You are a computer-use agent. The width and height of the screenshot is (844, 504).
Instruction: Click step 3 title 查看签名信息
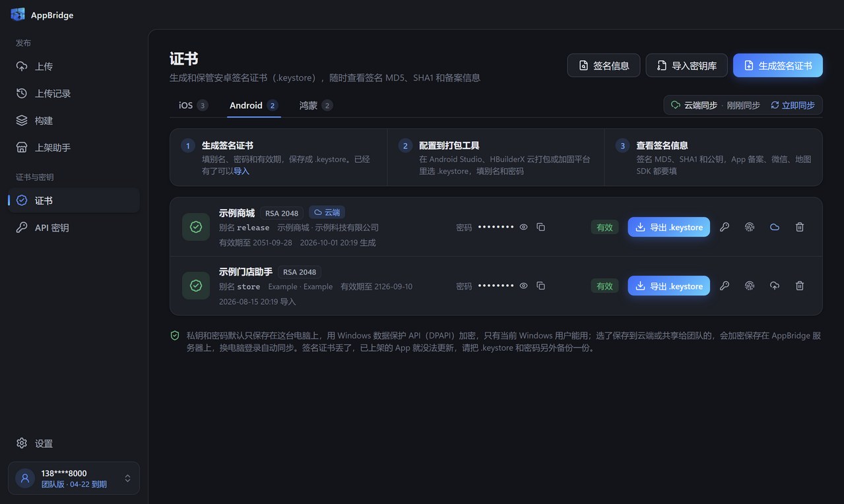click(662, 145)
